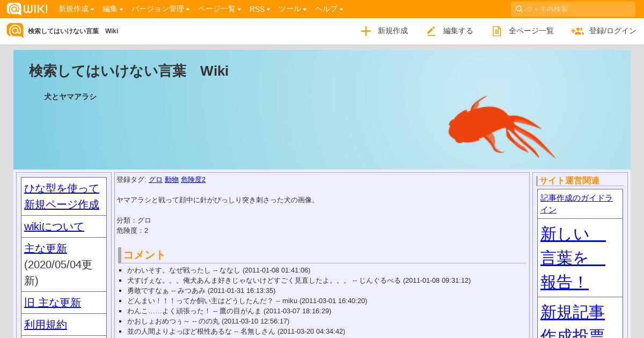The width and height of the screenshot is (644, 338).
Task: Open 利用規約 sidebar link
Action: click(46, 325)
